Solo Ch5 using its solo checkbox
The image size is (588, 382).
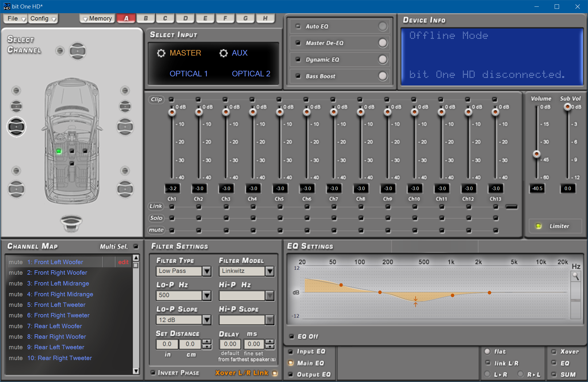point(280,218)
